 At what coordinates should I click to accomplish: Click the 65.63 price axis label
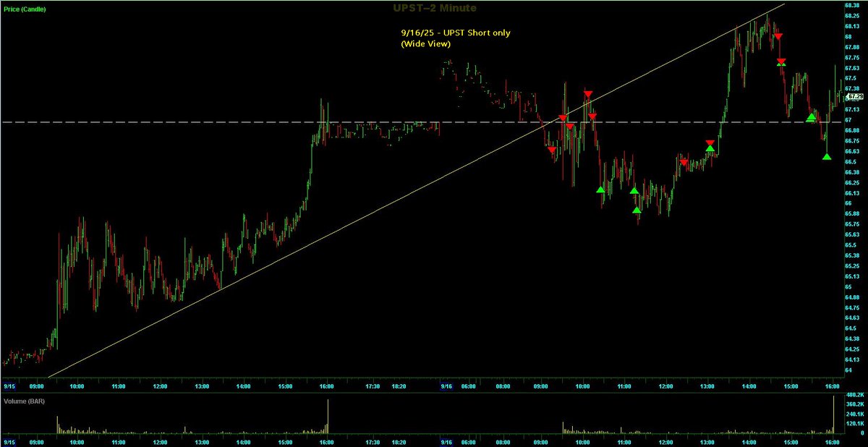851,235
